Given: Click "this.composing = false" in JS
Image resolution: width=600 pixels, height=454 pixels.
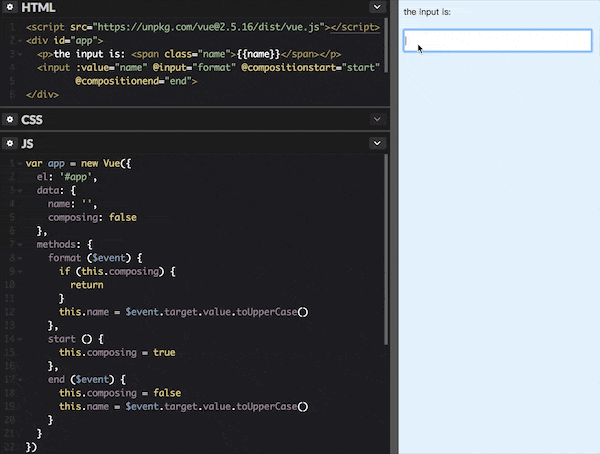Looking at the screenshot, I should pos(120,393).
